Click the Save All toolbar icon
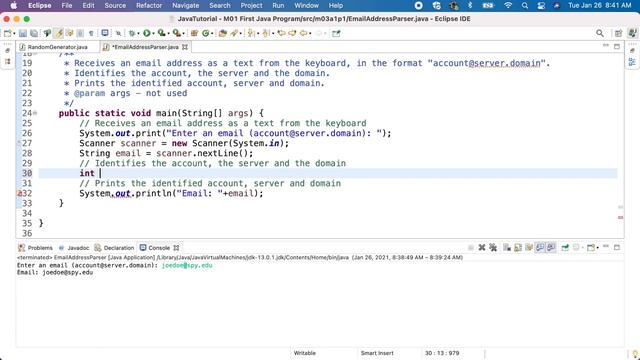The height and width of the screenshot is (360, 640). point(34,33)
